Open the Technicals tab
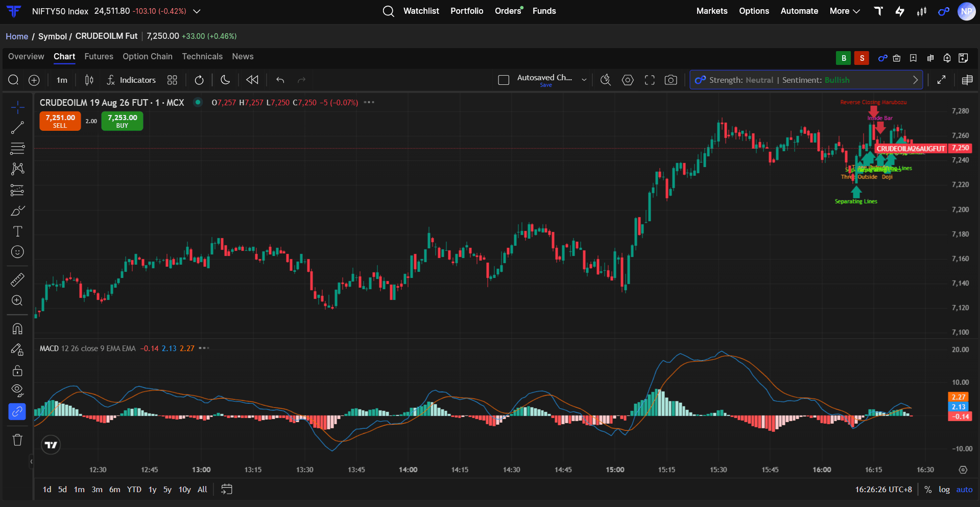The image size is (980, 507). point(202,57)
